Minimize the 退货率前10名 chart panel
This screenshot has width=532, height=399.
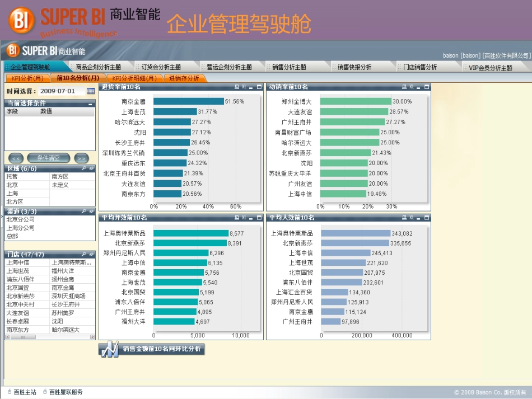point(251,87)
